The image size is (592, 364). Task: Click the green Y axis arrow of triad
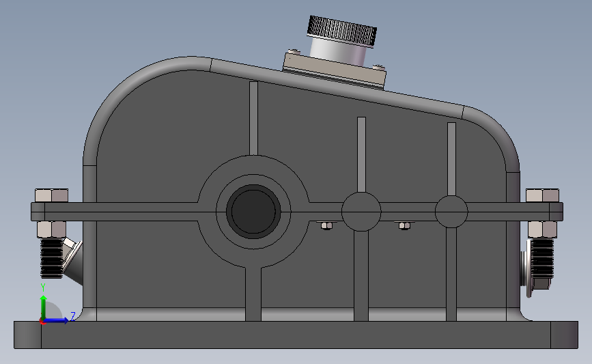[44, 307]
